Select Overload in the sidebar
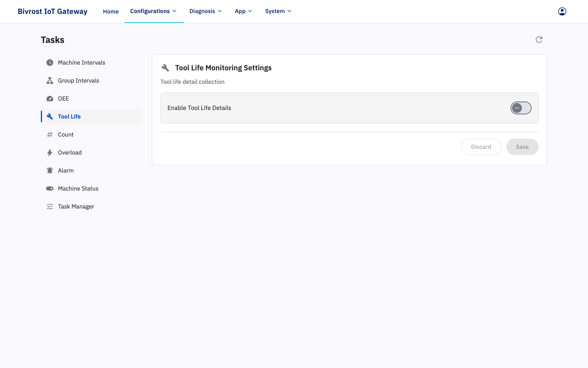This screenshot has width=588, height=368. click(91, 153)
